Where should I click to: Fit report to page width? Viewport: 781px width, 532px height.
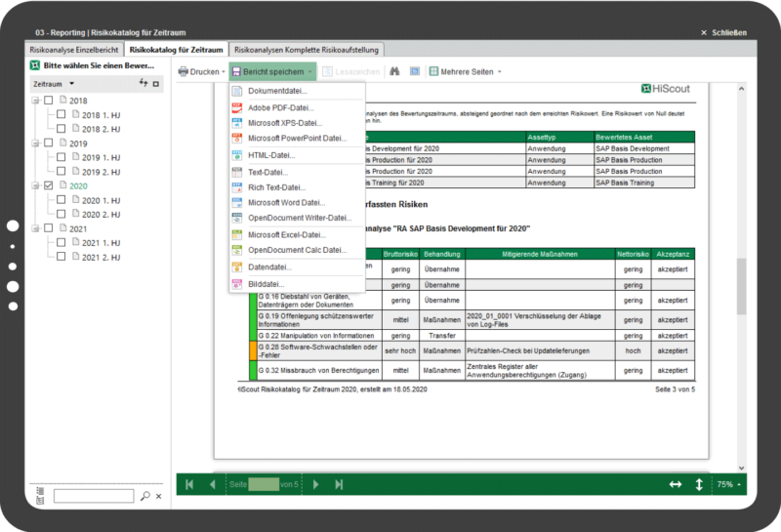tap(676, 484)
